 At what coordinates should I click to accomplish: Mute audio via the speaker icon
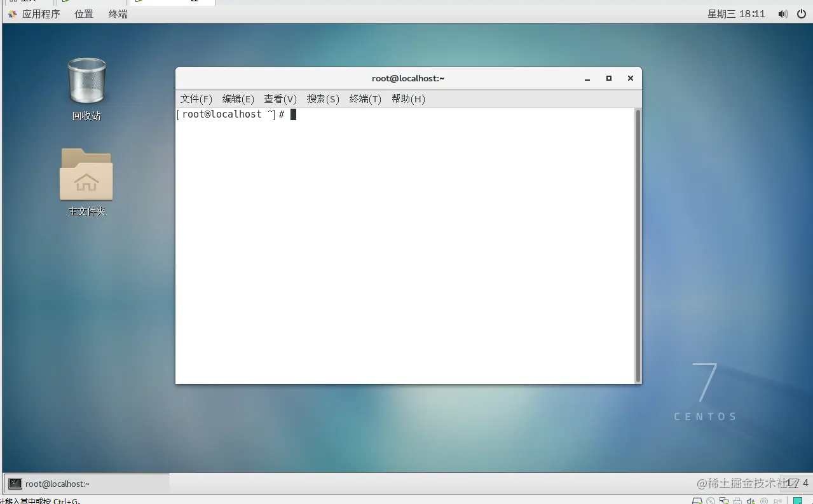point(782,13)
